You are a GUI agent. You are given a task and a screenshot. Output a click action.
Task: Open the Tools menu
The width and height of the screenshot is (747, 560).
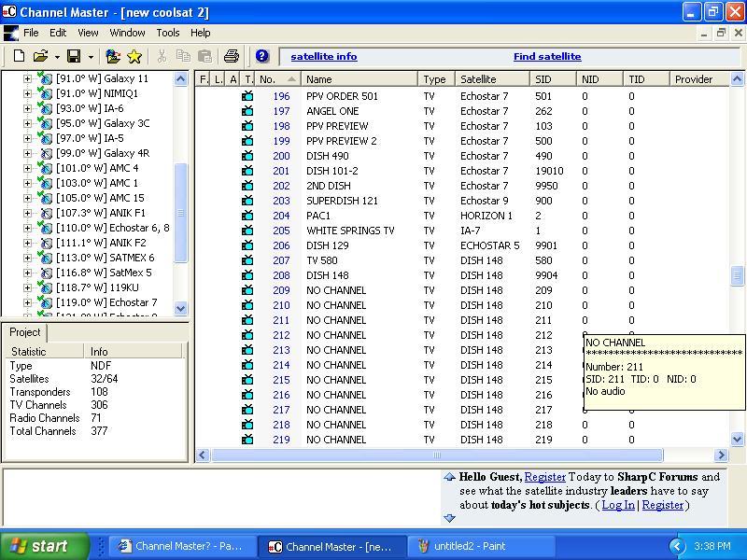(168, 33)
